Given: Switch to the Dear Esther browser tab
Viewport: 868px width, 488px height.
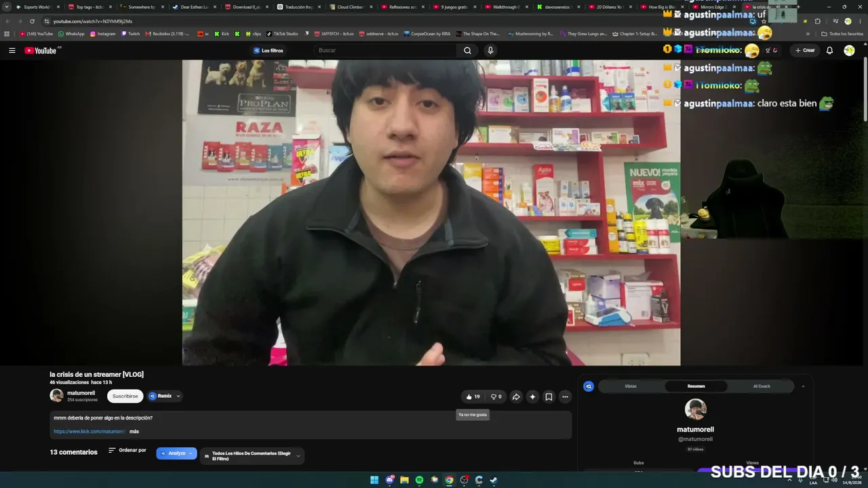Looking at the screenshot, I should (x=192, y=7).
